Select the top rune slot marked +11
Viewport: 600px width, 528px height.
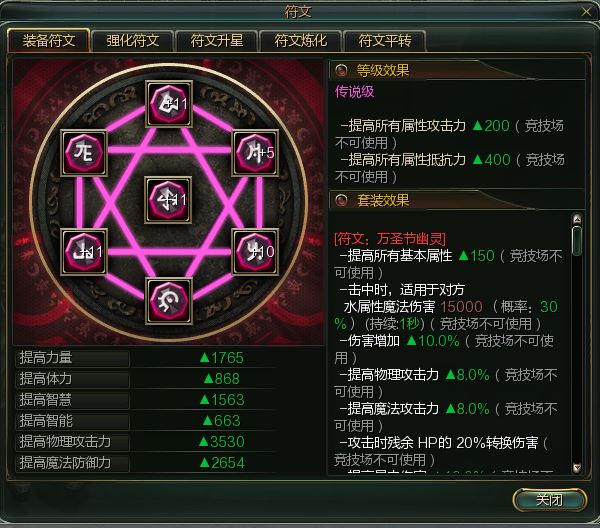(x=169, y=103)
